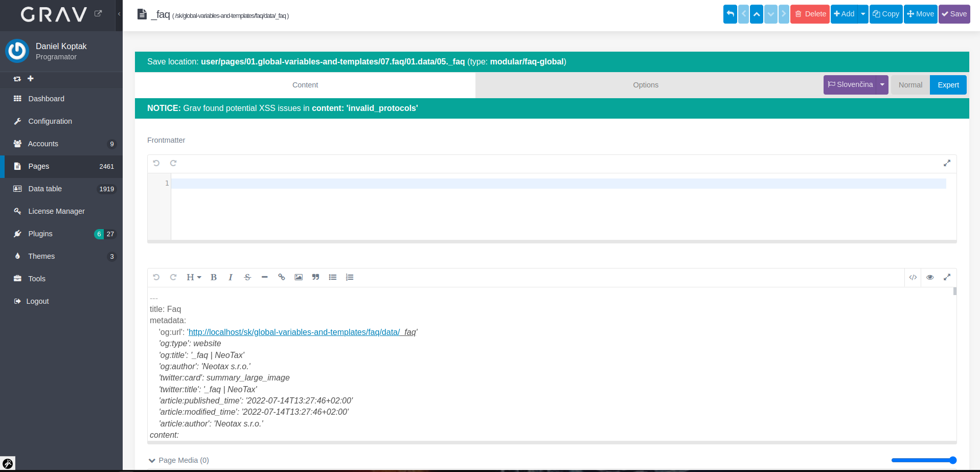Undo in the Frontmatter editor
Image resolution: width=980 pixels, height=472 pixels.
(x=156, y=163)
